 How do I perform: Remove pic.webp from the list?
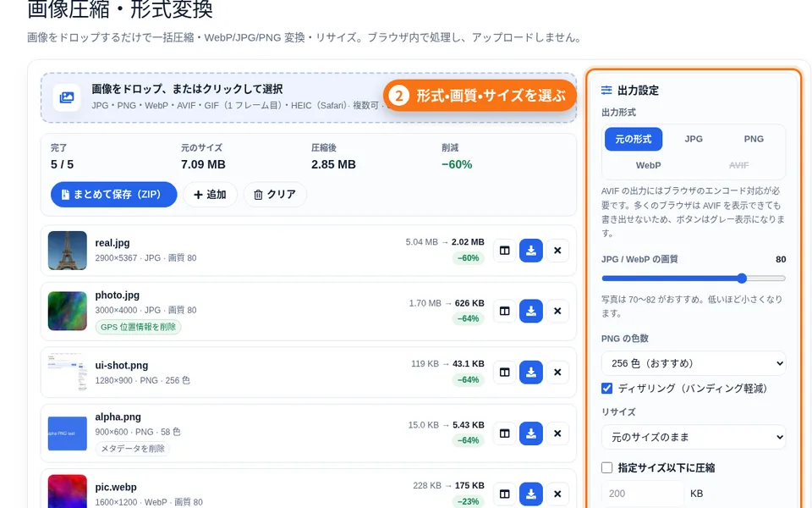tap(557, 494)
